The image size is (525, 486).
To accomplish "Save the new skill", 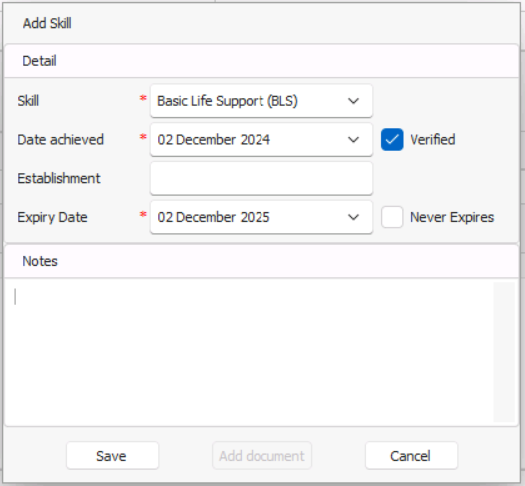I will [x=112, y=456].
